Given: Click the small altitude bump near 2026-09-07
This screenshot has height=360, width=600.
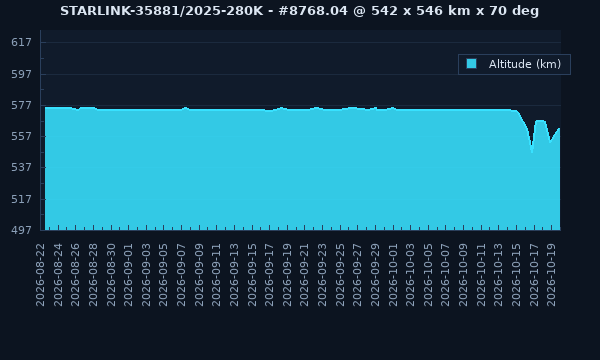Looking at the screenshot, I should tap(186, 108).
